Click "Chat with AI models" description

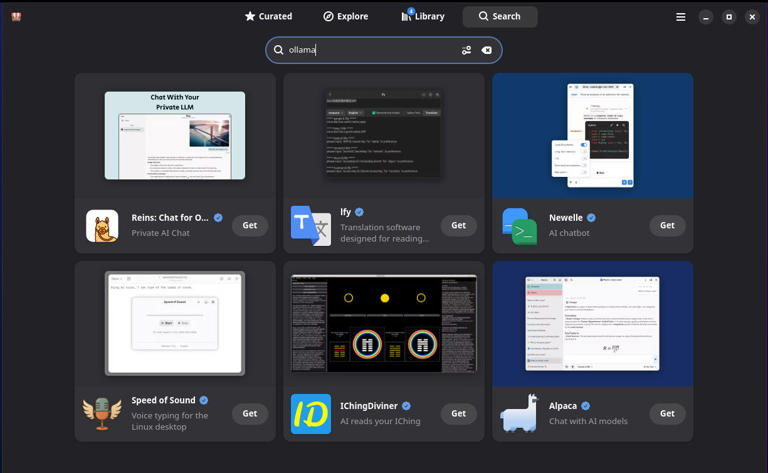(588, 421)
